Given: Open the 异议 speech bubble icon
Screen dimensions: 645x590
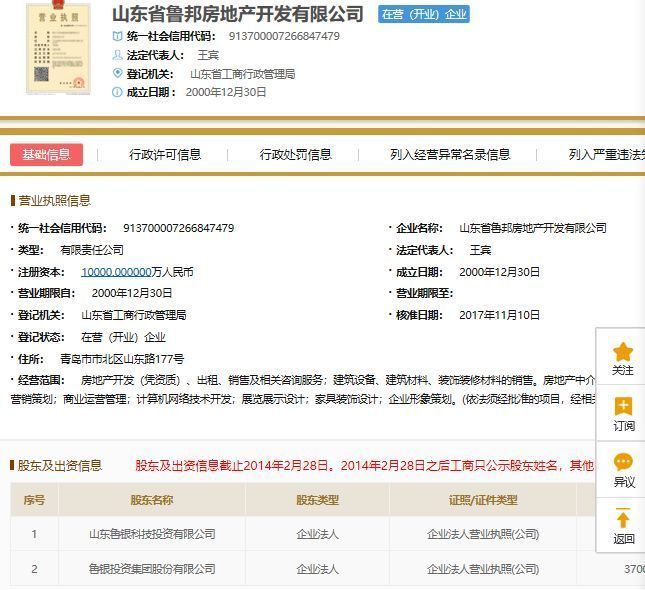Looking at the screenshot, I should [623, 462].
